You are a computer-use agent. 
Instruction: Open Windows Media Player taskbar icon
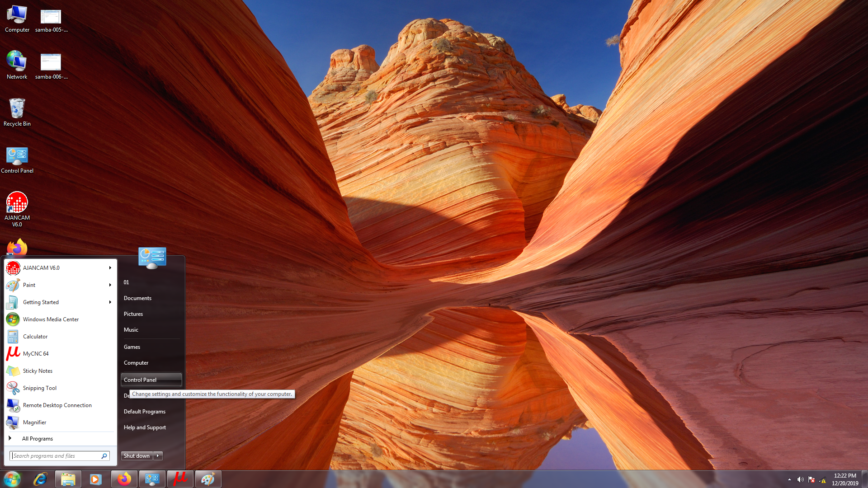pos(96,479)
